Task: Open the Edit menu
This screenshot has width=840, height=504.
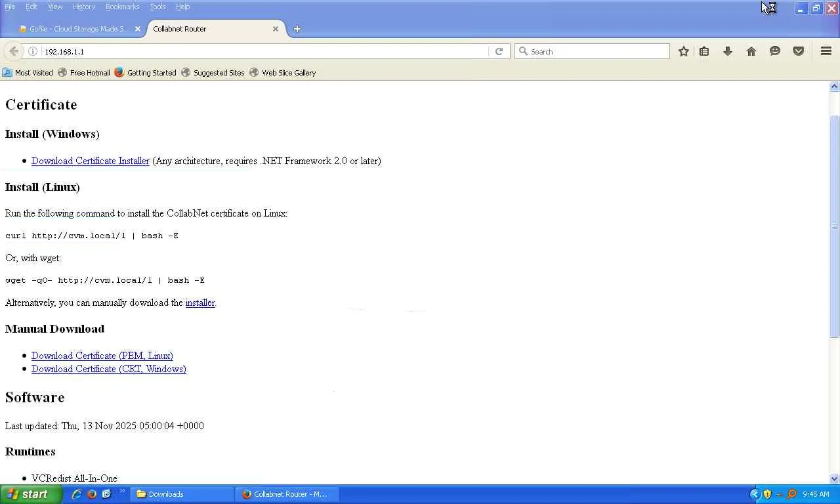Action: point(31,7)
